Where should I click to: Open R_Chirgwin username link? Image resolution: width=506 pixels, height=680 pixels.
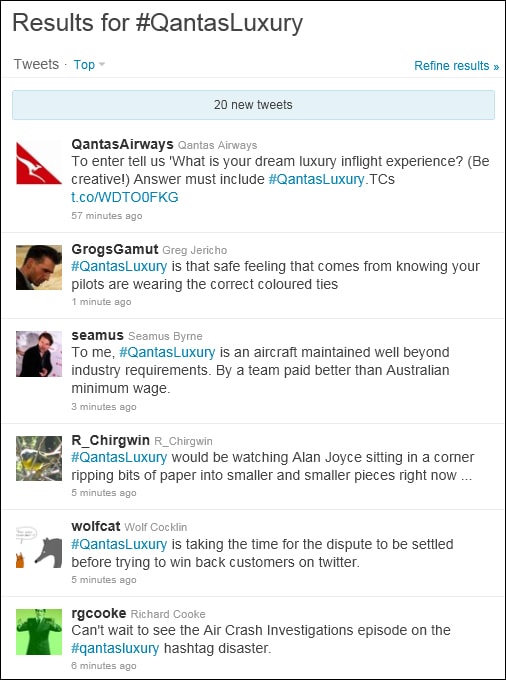[111, 440]
